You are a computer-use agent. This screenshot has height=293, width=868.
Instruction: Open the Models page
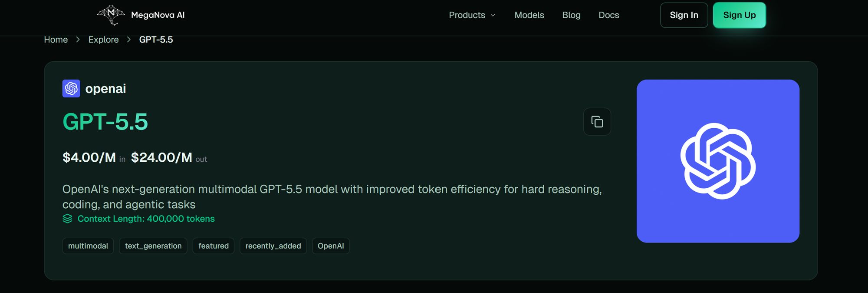(529, 15)
